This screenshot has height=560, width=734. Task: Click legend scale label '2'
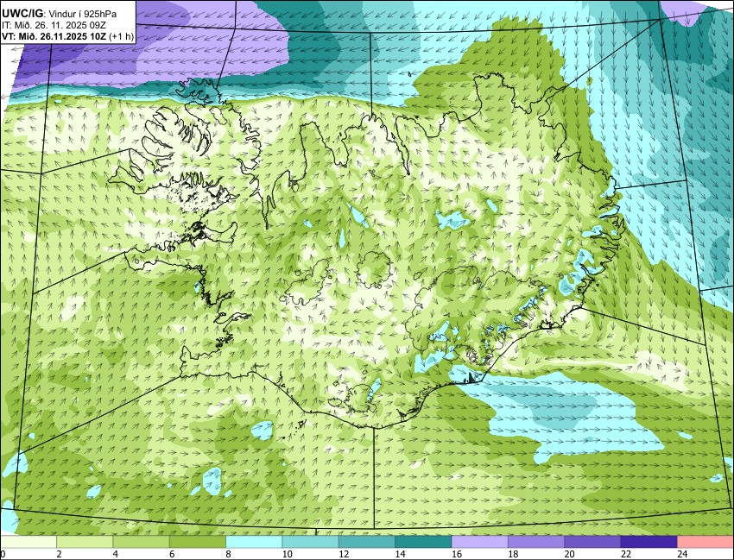(x=59, y=554)
